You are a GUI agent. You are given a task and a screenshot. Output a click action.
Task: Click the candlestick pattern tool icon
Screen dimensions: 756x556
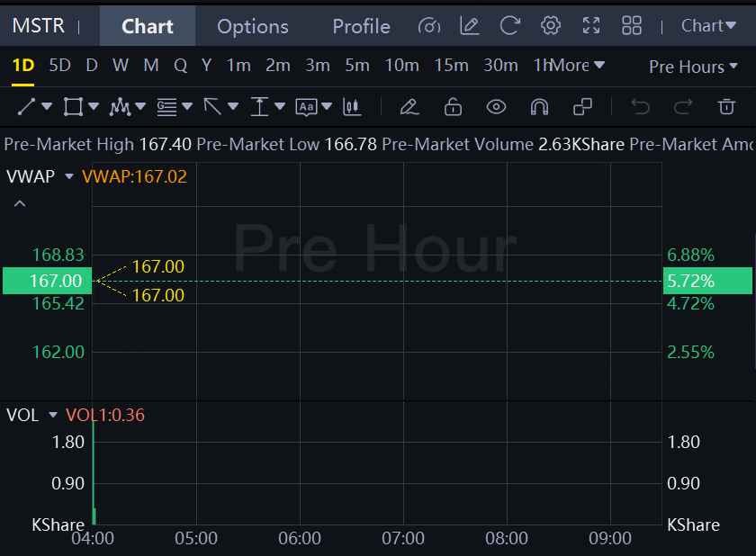[x=352, y=107]
